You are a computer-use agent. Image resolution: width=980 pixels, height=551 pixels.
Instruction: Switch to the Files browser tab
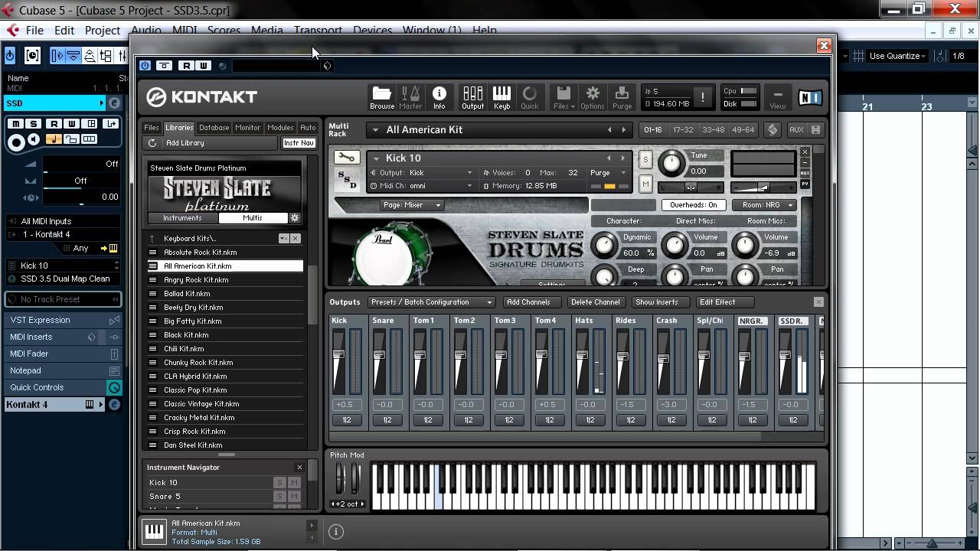[x=152, y=128]
